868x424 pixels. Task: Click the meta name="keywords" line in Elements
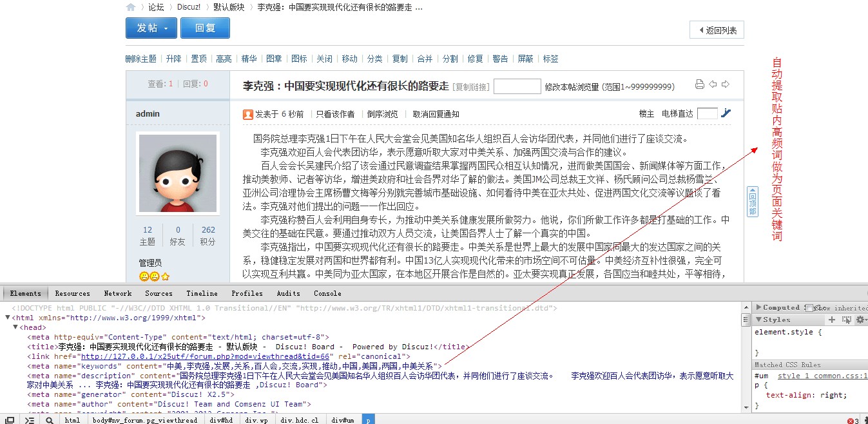click(x=235, y=366)
